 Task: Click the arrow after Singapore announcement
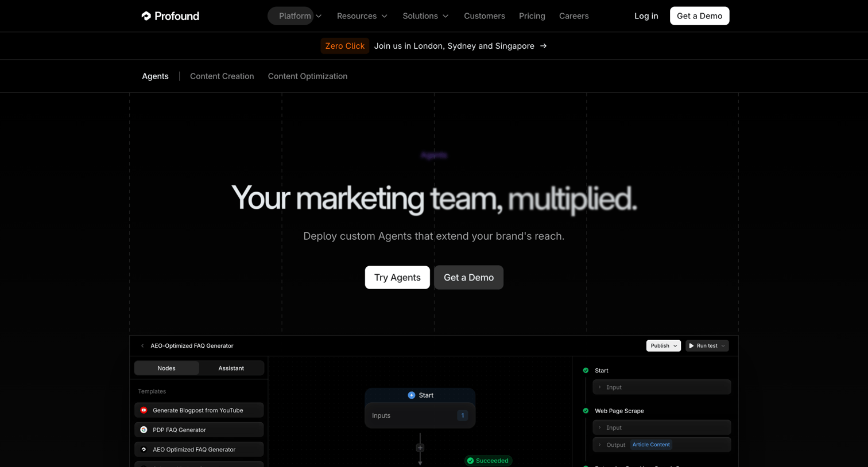click(x=543, y=46)
